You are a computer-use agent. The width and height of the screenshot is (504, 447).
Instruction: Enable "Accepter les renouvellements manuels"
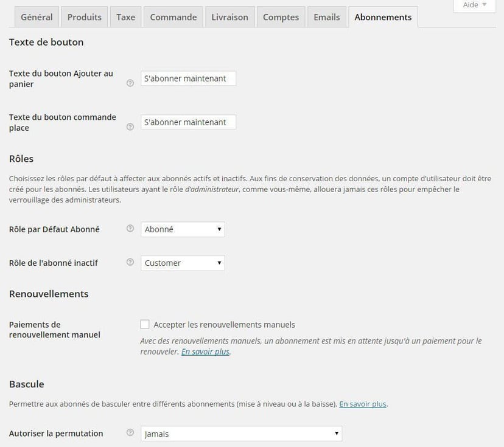(x=144, y=324)
